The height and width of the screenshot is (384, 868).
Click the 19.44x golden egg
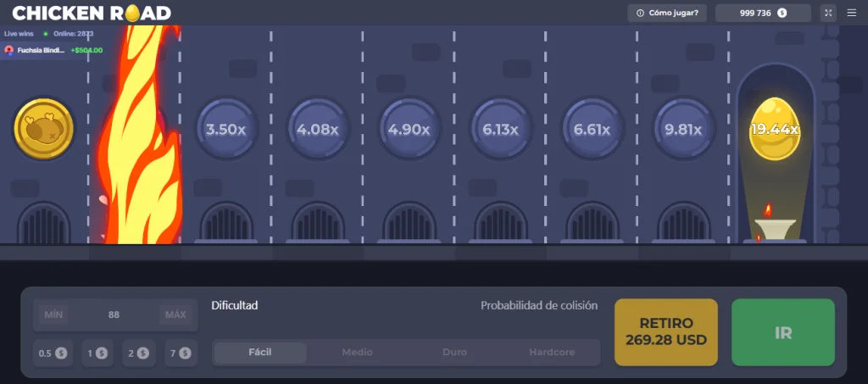pyautogui.click(x=775, y=129)
